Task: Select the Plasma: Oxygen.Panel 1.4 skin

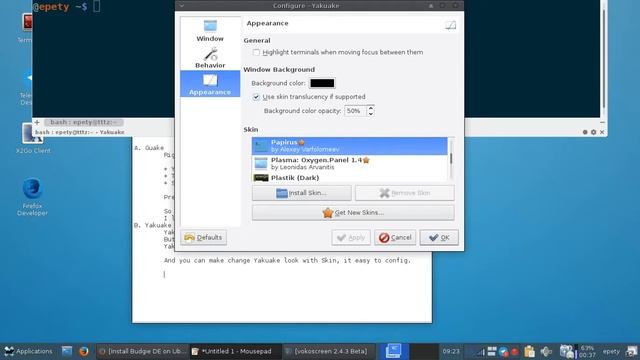Action: click(x=350, y=163)
